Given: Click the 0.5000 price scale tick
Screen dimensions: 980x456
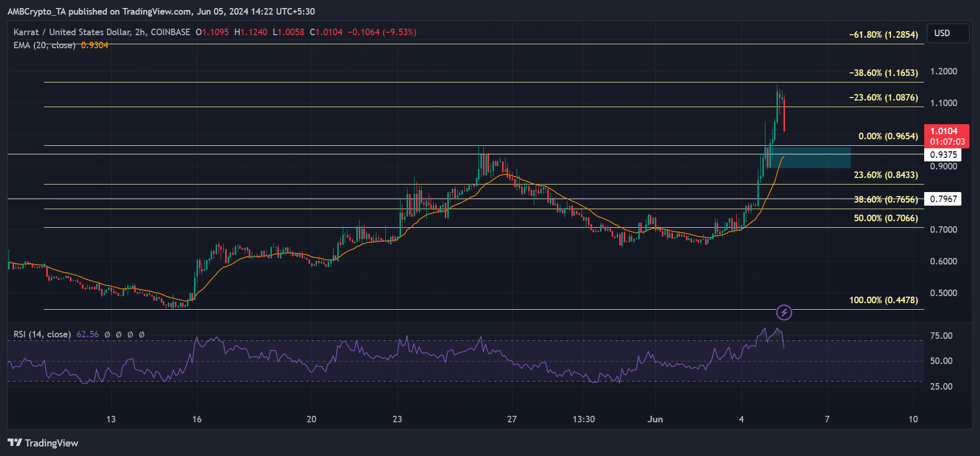Looking at the screenshot, I should tap(944, 293).
